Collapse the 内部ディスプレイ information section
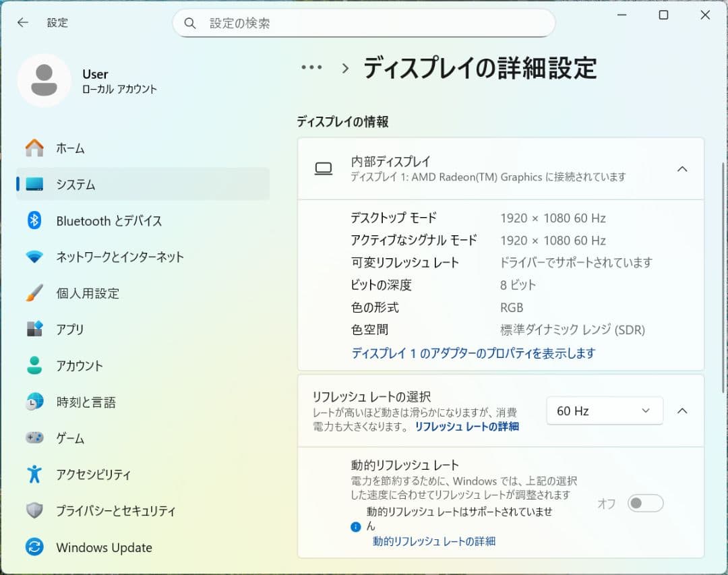The image size is (728, 575). 682,169
